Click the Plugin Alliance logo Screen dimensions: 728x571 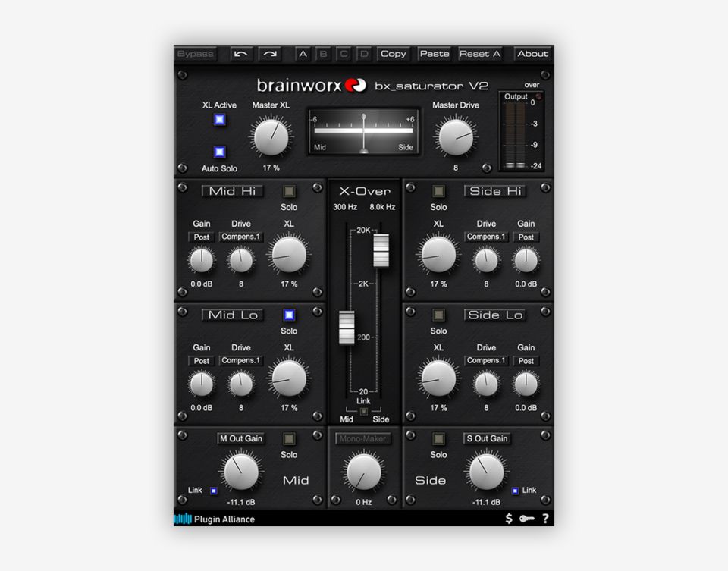click(215, 519)
